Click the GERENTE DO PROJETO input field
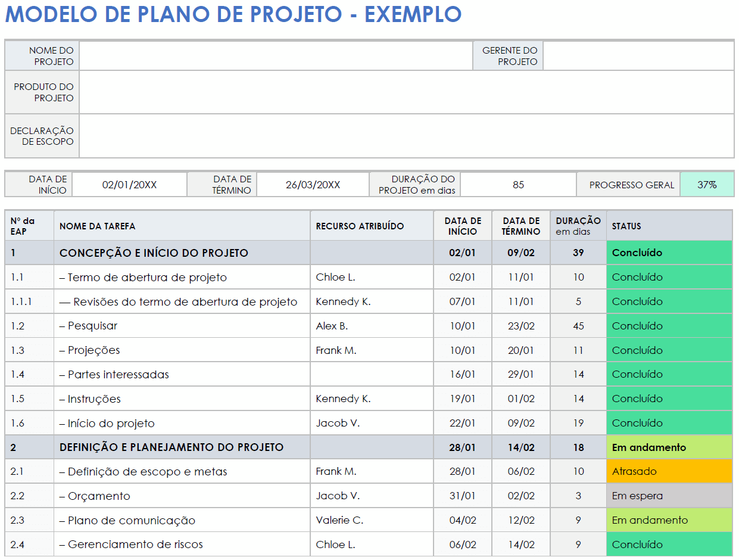739x560 pixels. pyautogui.click(x=639, y=55)
